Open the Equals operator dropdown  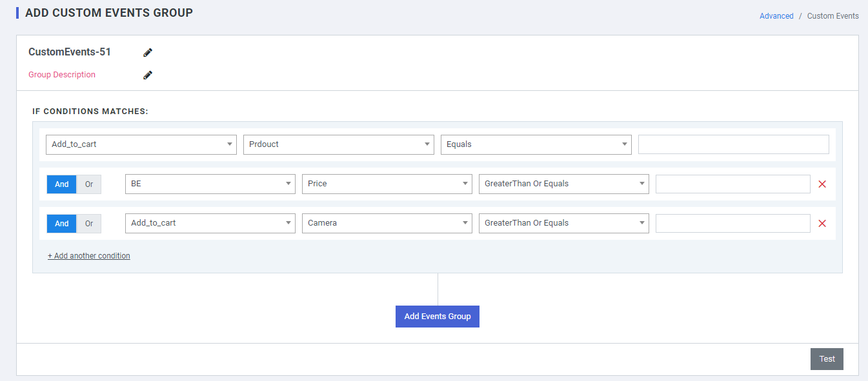click(x=536, y=144)
